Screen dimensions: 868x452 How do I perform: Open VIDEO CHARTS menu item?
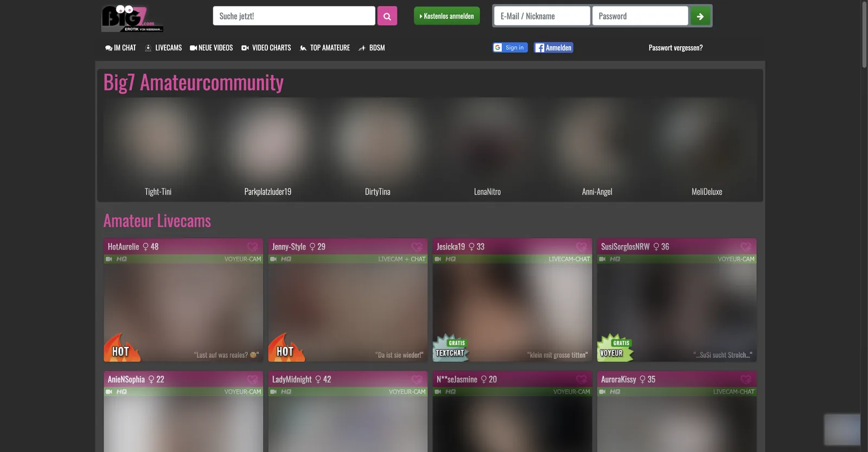[266, 48]
